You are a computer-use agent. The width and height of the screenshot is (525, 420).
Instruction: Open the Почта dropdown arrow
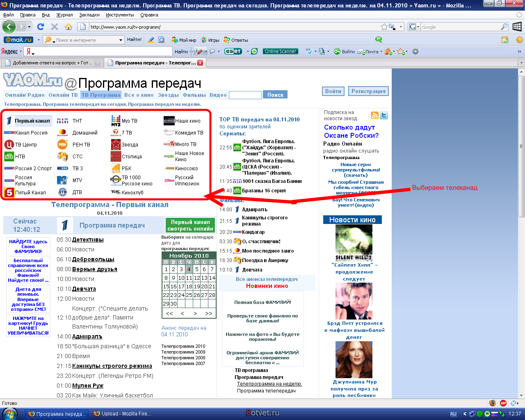click(x=381, y=52)
